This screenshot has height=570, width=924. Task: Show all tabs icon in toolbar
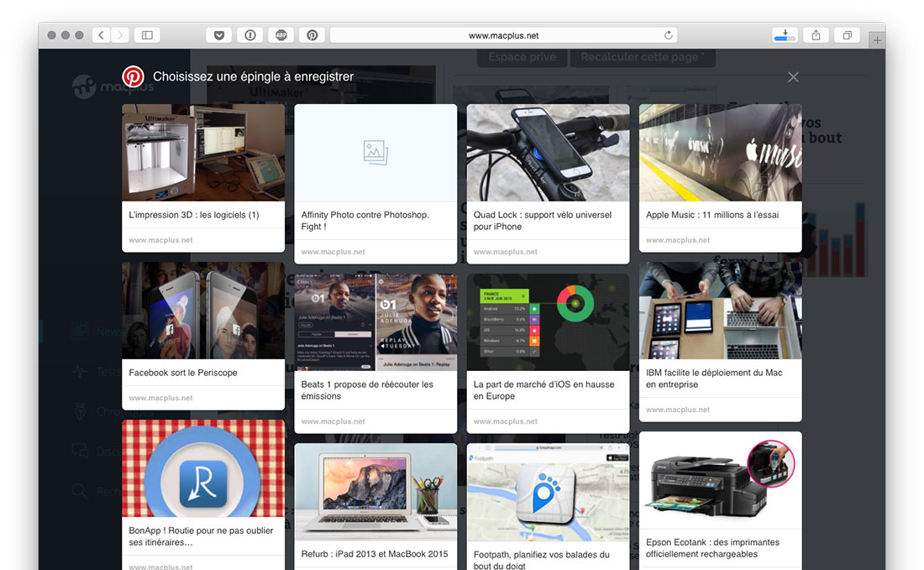click(x=848, y=35)
